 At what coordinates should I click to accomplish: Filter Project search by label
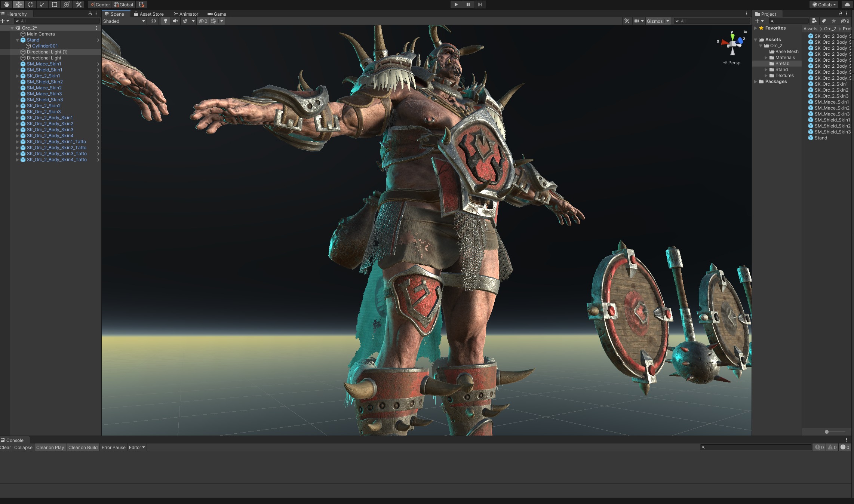(824, 21)
